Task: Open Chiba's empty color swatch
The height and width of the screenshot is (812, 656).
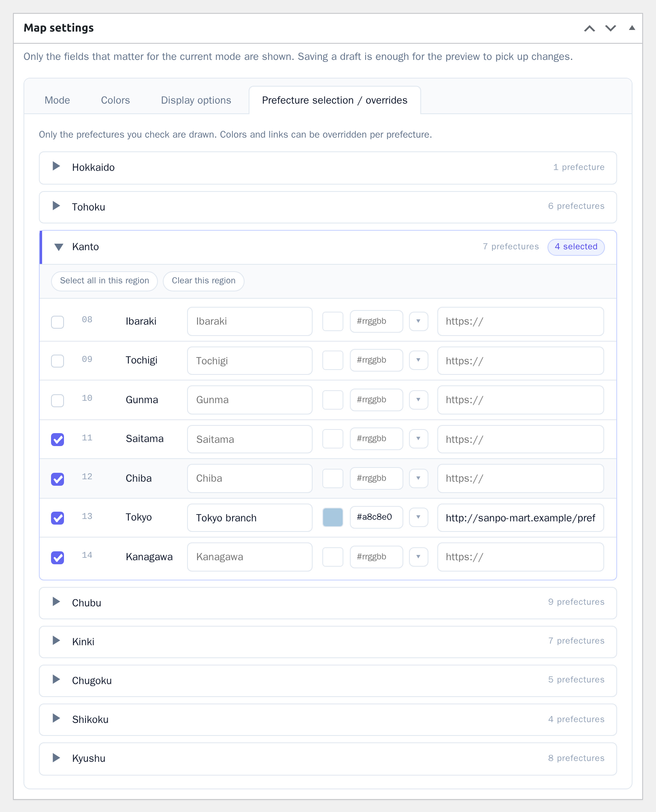Action: 333,478
